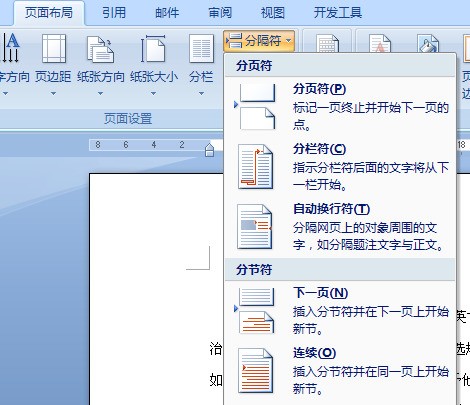The width and height of the screenshot is (470, 405).
Task: Click the first line indent marker on ruler
Action: click(209, 146)
